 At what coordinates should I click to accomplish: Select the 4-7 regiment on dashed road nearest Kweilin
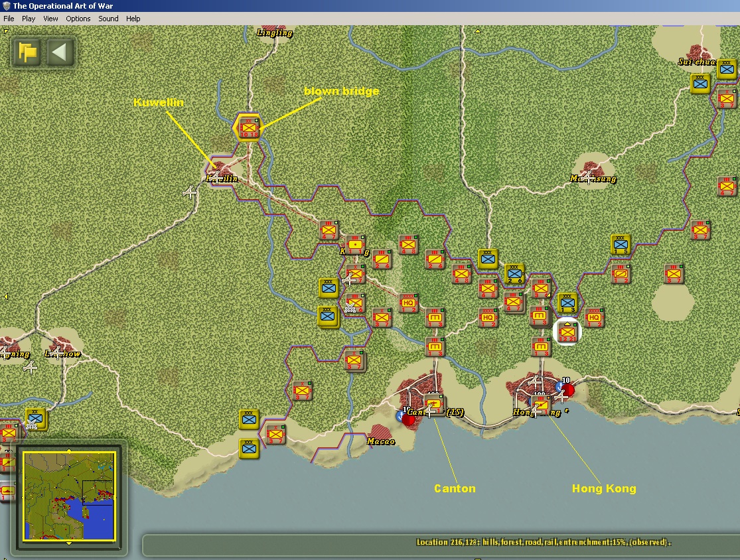click(x=329, y=230)
